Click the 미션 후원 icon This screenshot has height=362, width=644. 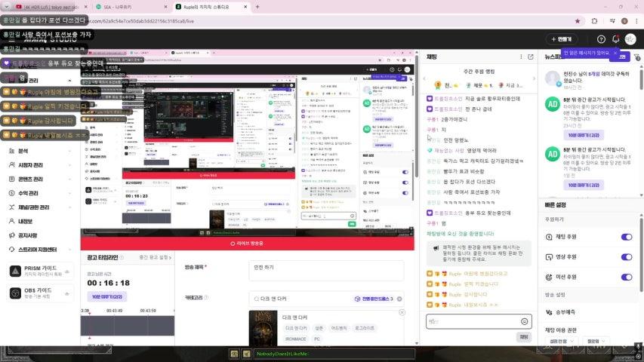coord(549,277)
